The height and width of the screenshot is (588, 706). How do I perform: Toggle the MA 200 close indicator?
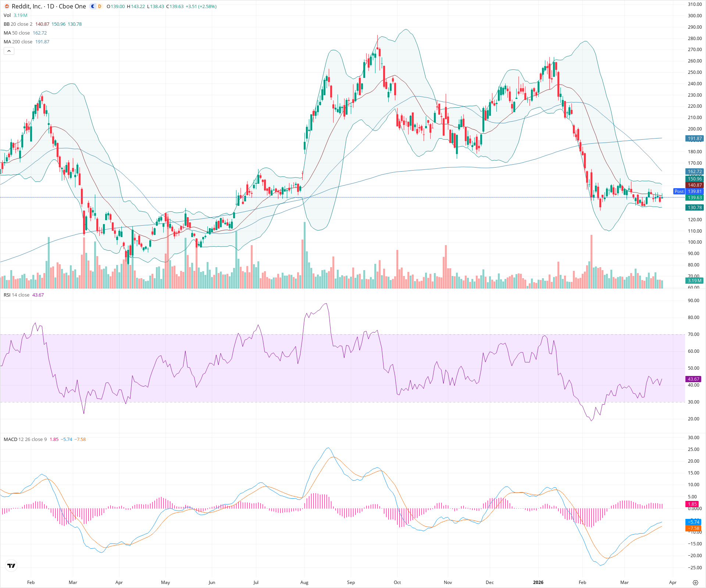coord(17,42)
